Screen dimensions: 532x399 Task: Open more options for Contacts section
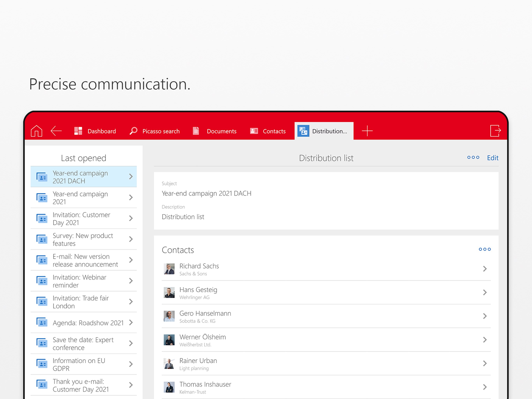point(485,249)
